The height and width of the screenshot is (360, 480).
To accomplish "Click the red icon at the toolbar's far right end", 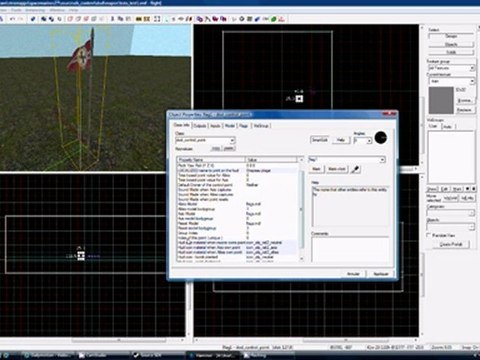I will (282, 19).
